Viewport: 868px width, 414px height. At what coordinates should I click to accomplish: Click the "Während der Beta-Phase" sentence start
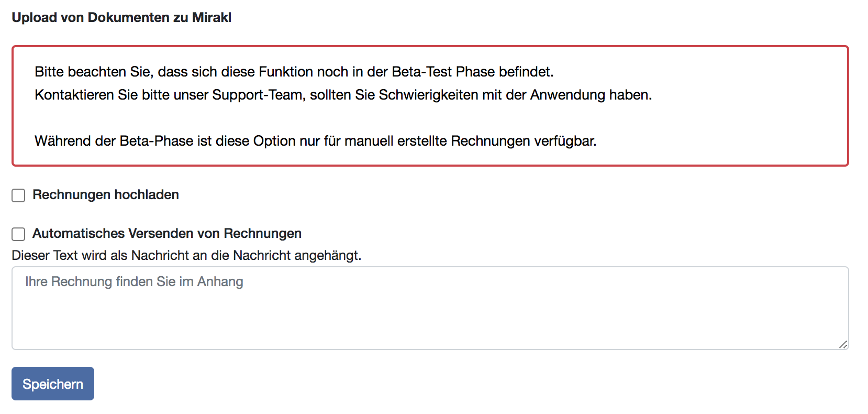click(114, 141)
